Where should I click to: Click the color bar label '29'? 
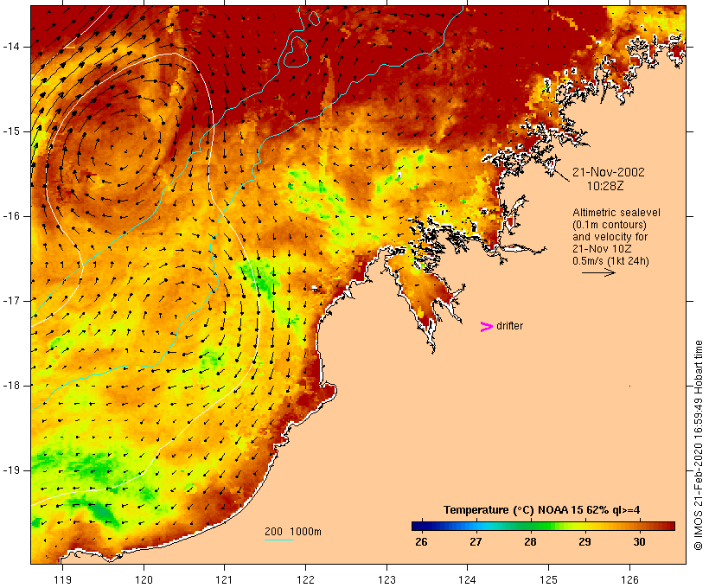point(584,542)
